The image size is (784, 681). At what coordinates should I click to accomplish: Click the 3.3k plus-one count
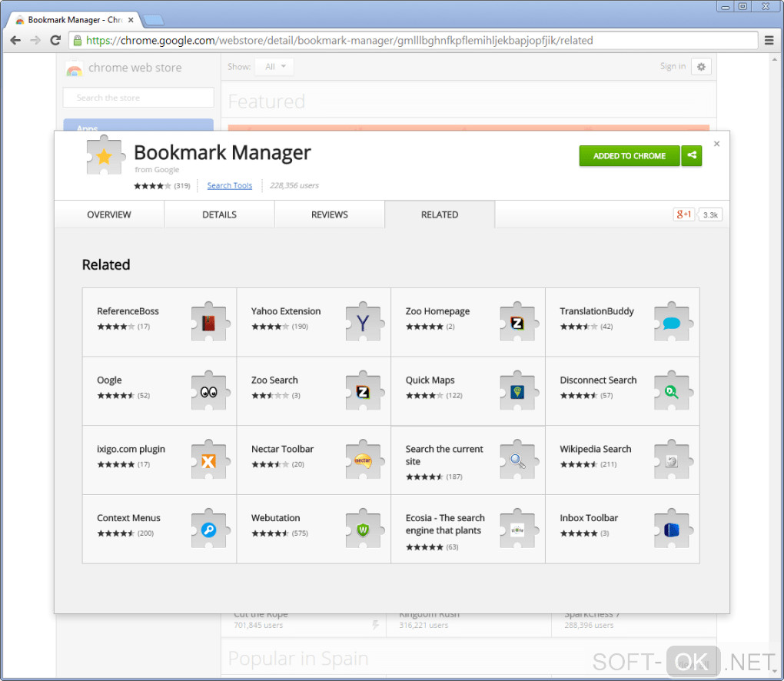coord(710,214)
